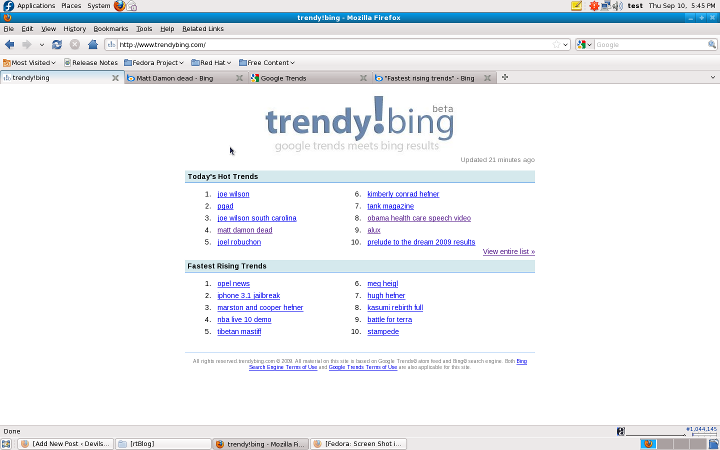The image size is (720, 450).
Task: Open the Tools menu
Action: coord(144,28)
